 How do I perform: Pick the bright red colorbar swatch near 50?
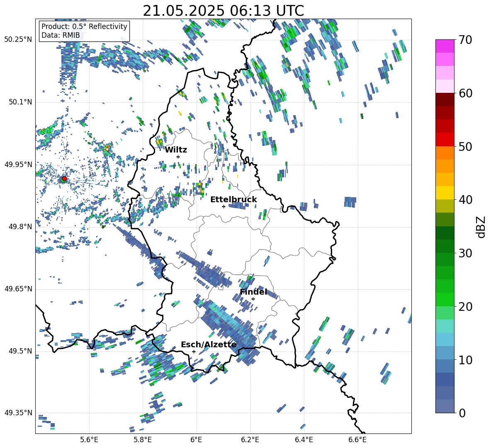tap(445, 139)
